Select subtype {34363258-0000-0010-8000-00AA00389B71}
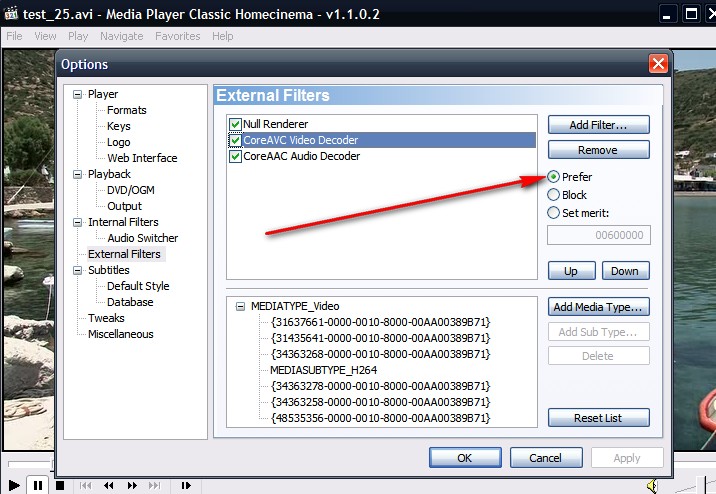This screenshot has width=716, height=494. tap(380, 402)
